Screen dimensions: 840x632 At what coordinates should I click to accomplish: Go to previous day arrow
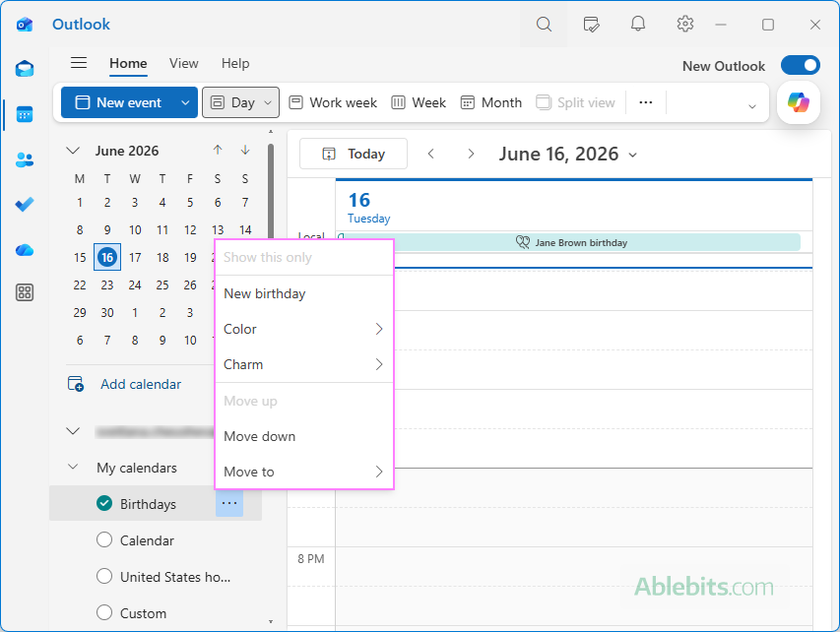coord(431,155)
